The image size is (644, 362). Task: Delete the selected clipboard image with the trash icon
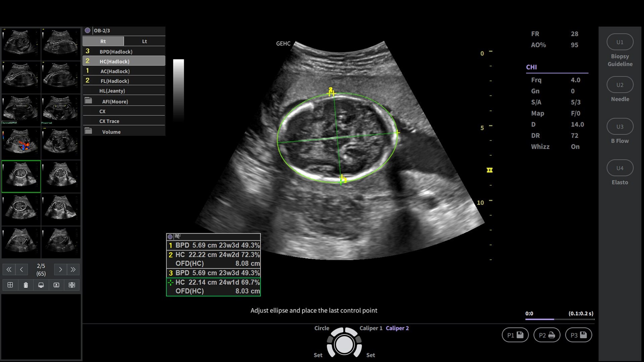pyautogui.click(x=26, y=285)
